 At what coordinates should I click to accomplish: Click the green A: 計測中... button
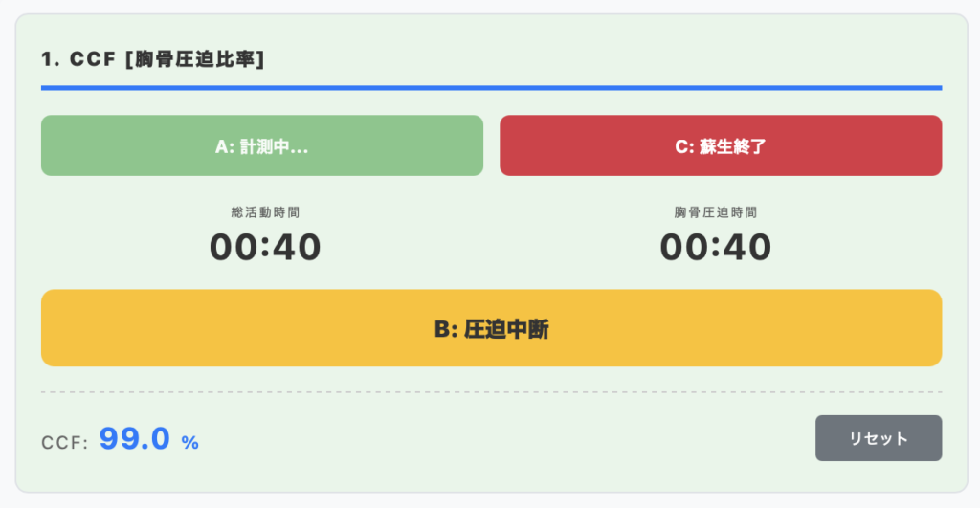coord(261,146)
